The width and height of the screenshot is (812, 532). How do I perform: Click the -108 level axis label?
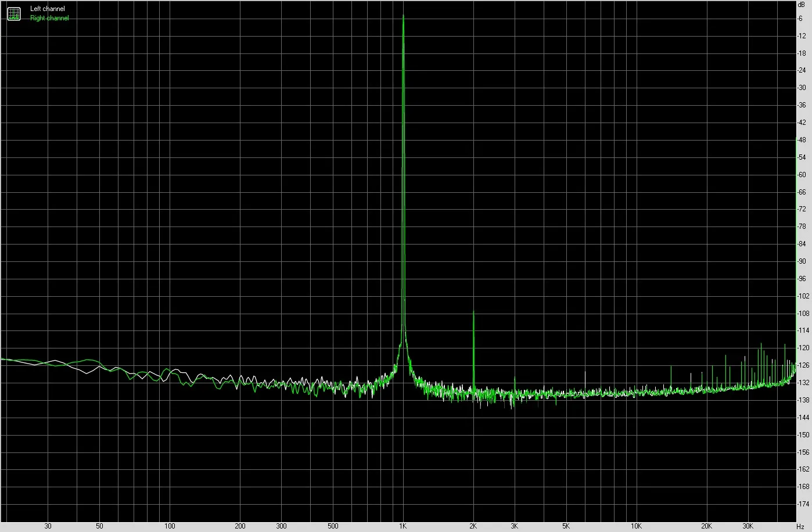pyautogui.click(x=803, y=314)
